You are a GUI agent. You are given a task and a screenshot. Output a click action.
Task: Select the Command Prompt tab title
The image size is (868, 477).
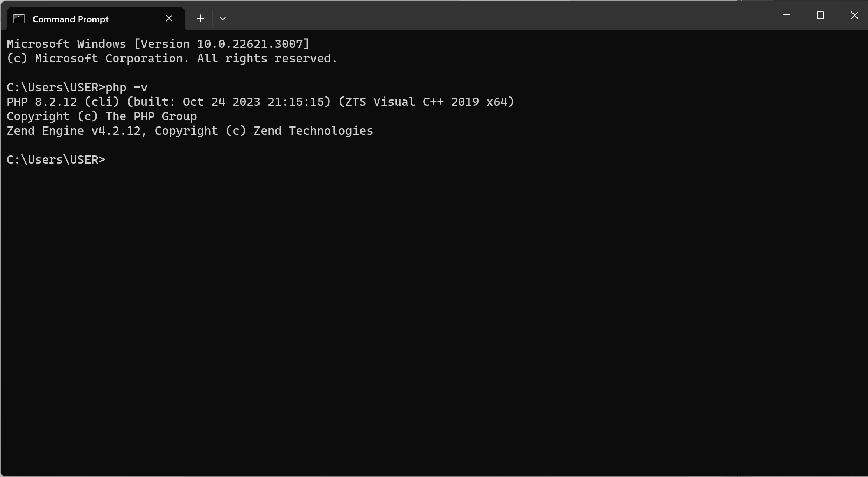71,19
